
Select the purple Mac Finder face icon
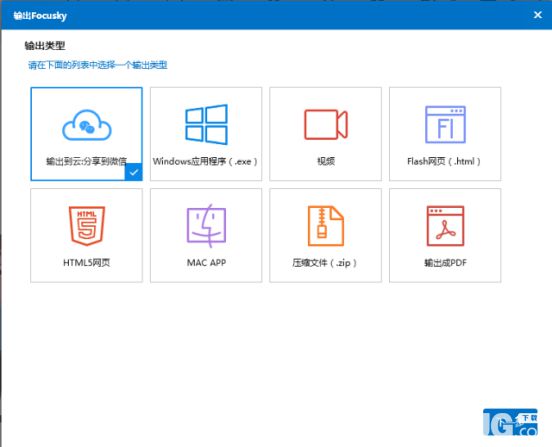tap(206, 226)
